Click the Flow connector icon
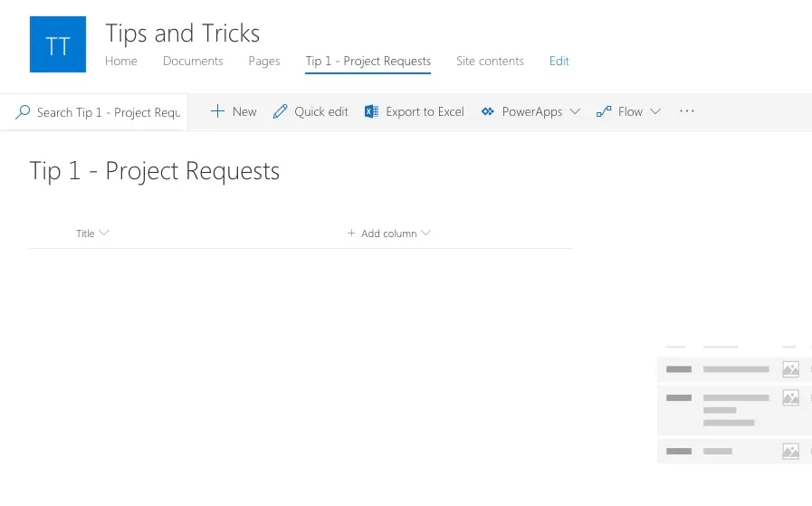812x506 pixels. 604,111
